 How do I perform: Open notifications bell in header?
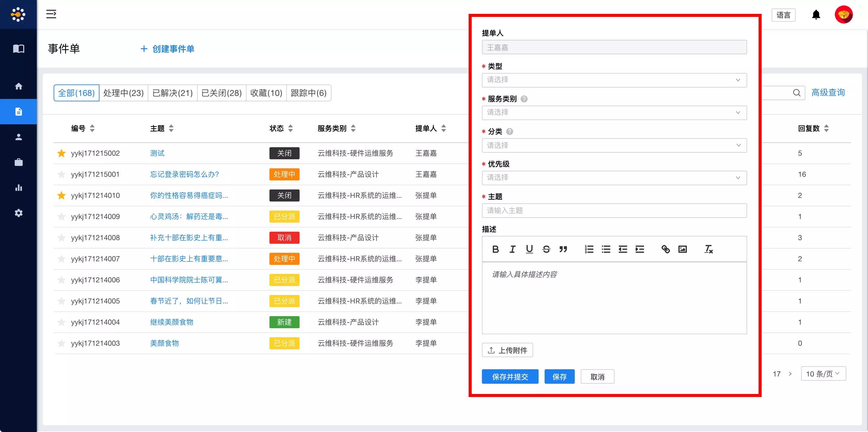816,15
